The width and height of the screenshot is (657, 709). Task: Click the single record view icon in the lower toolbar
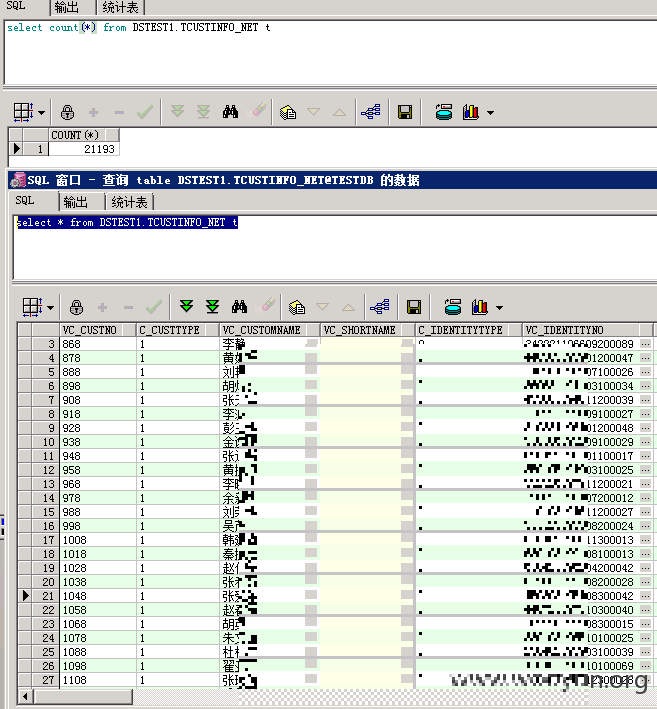[297, 307]
